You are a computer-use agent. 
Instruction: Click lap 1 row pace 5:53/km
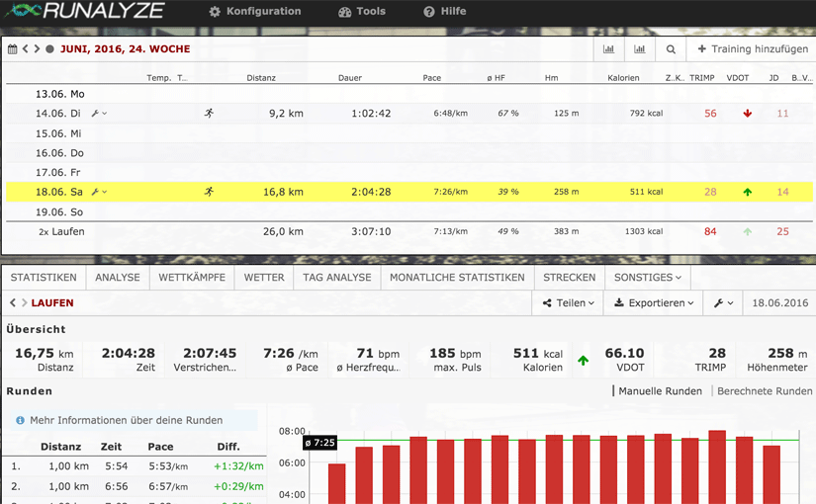(x=168, y=466)
